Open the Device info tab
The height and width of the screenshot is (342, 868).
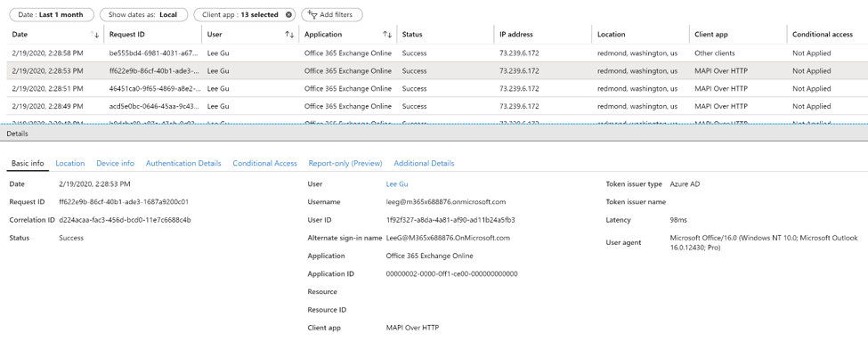coord(115,163)
